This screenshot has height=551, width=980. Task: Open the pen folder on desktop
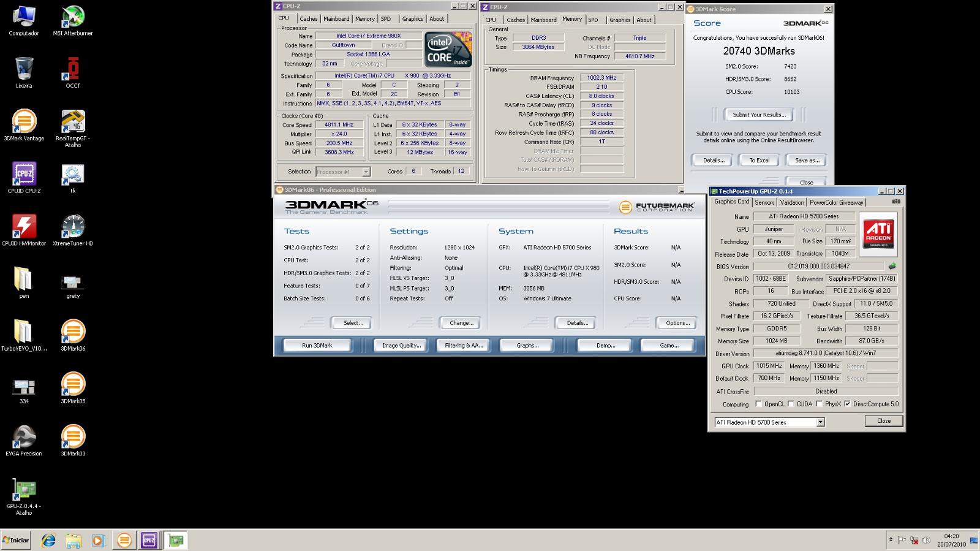click(x=24, y=283)
